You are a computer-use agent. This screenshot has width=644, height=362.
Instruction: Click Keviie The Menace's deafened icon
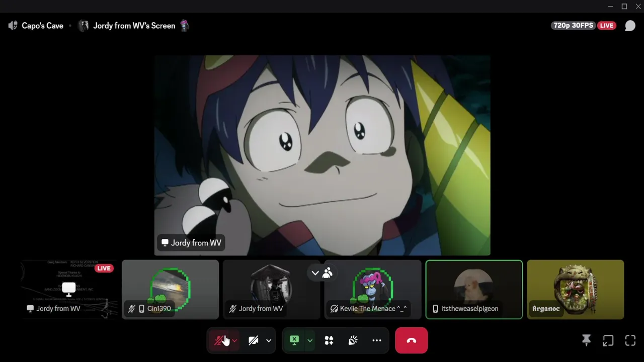point(334,309)
